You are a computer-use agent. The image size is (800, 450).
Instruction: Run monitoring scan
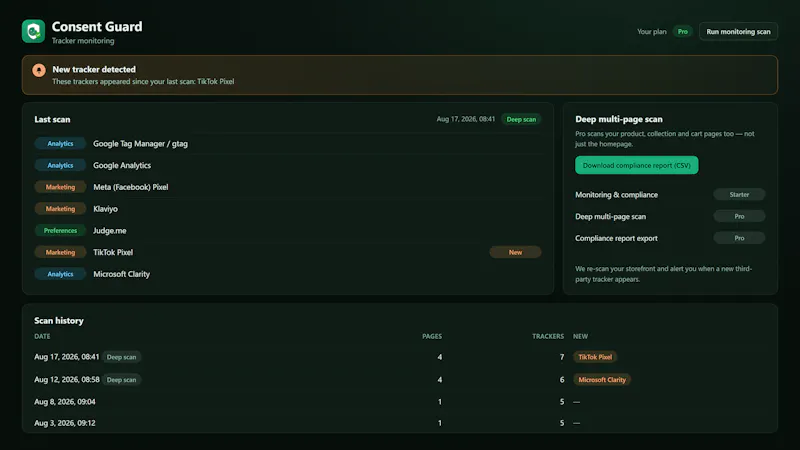(x=738, y=32)
